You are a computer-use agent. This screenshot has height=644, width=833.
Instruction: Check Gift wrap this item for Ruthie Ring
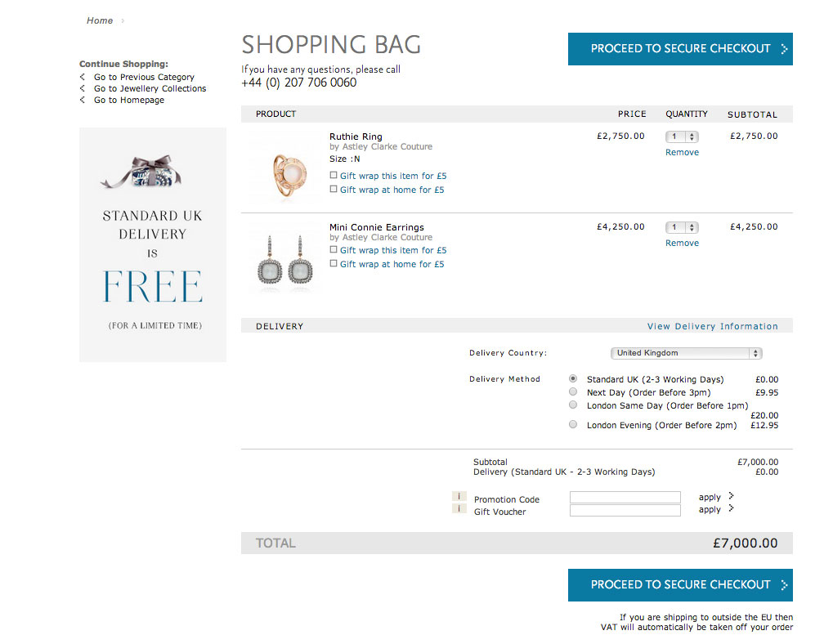click(x=333, y=175)
